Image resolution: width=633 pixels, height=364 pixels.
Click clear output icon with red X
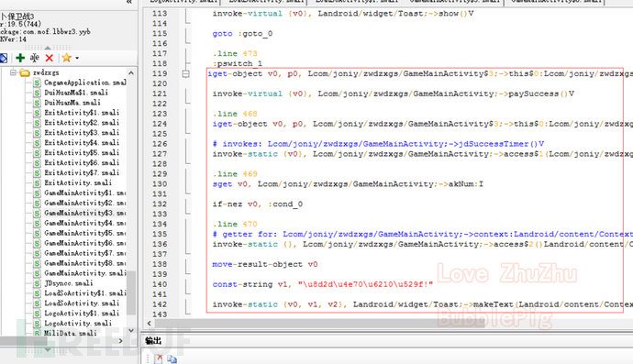coord(159,358)
